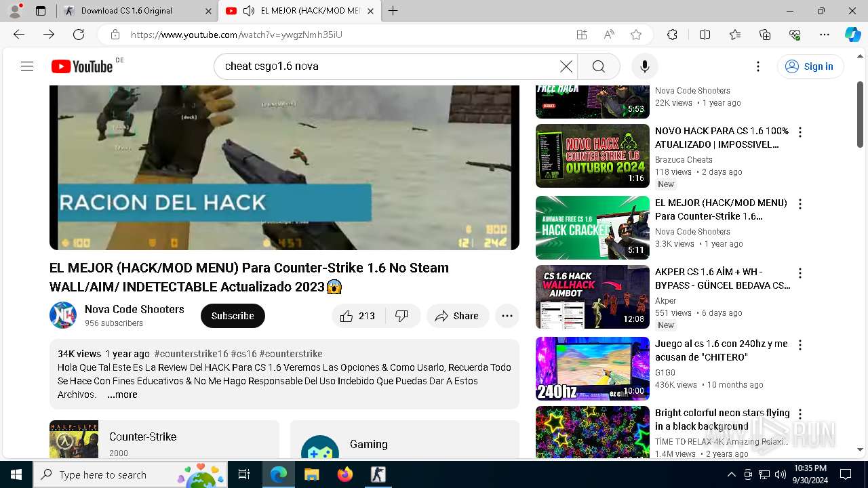Clear the search box with X icon
The width and height of the screenshot is (868, 488).
point(566,66)
